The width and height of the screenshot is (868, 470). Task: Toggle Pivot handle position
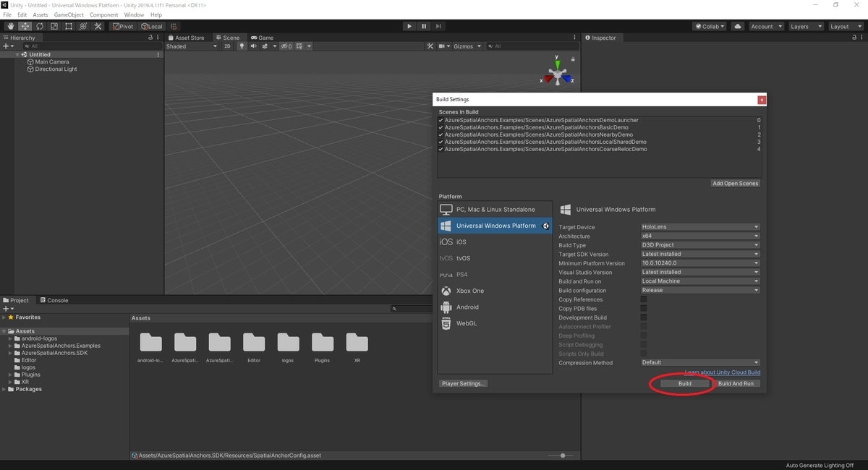click(x=123, y=26)
